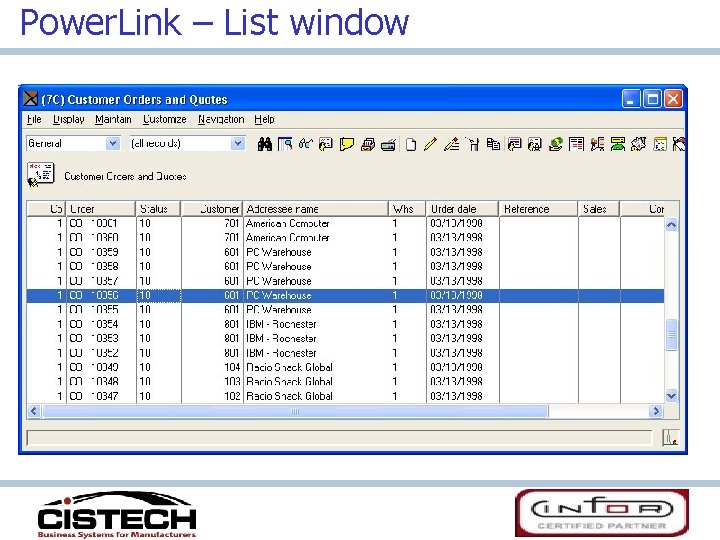
Task: Click the status bar icon at bottom right
Action: pos(670,438)
